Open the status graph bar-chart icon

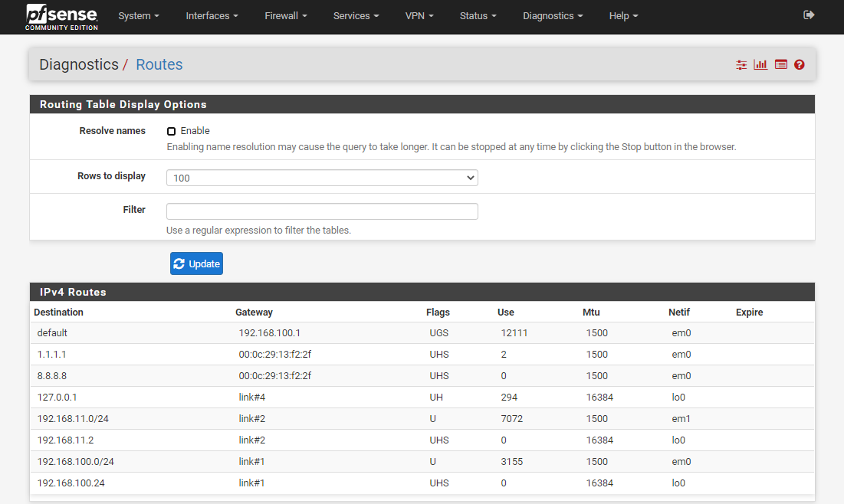(x=760, y=64)
